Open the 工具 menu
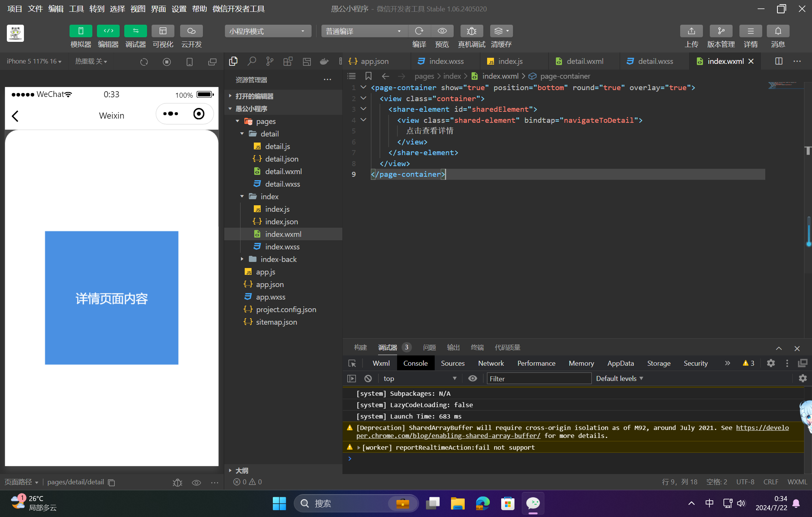This screenshot has width=812, height=517. tap(76, 9)
